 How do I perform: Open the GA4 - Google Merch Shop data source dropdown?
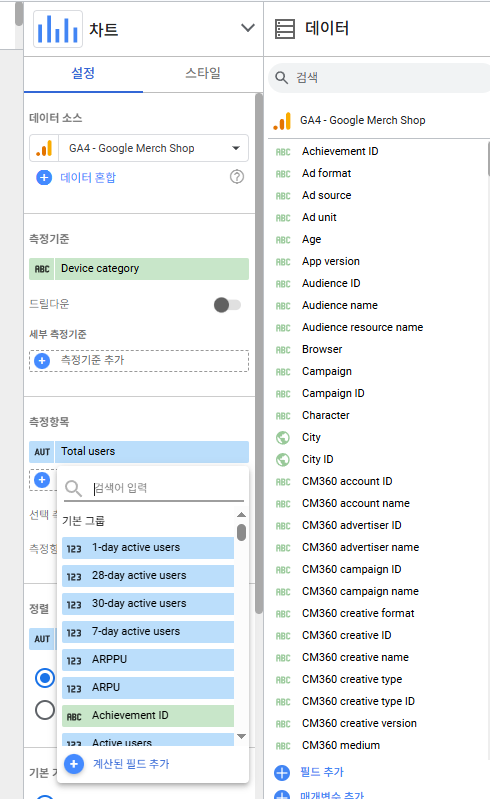click(x=139, y=148)
